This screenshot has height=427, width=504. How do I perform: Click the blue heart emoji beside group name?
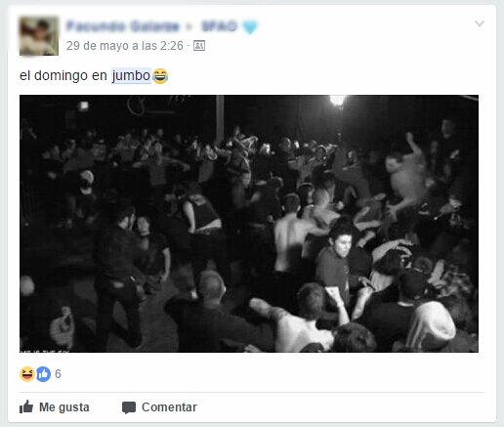pyautogui.click(x=250, y=27)
